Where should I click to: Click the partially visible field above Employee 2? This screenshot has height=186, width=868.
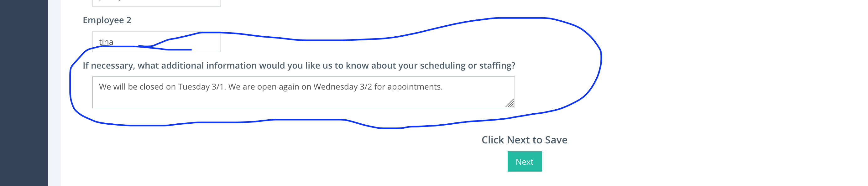(x=156, y=3)
